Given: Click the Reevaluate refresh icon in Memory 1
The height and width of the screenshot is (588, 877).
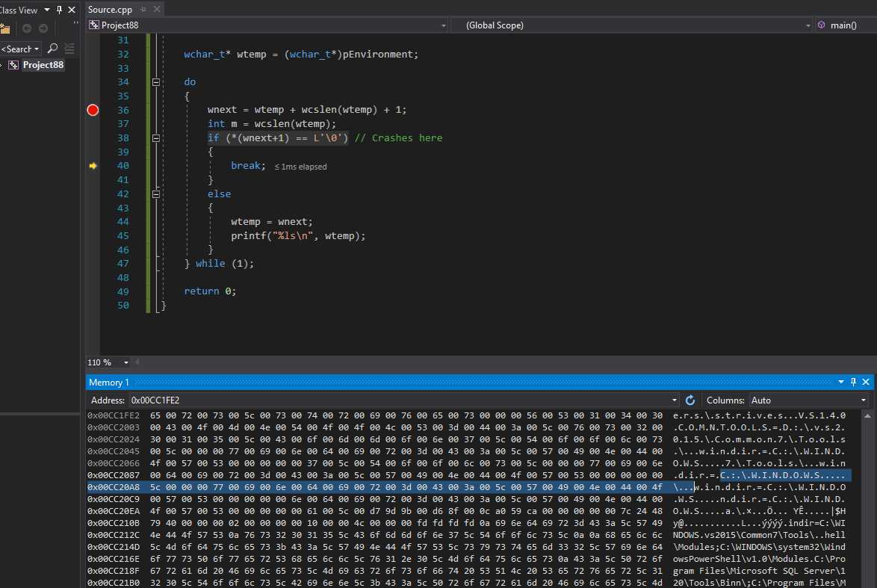Looking at the screenshot, I should [690, 400].
